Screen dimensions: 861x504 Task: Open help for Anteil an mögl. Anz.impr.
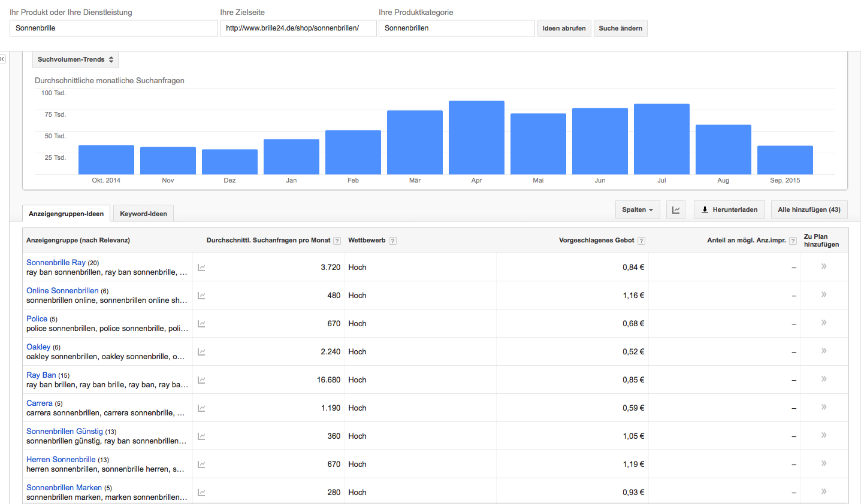[x=793, y=241]
